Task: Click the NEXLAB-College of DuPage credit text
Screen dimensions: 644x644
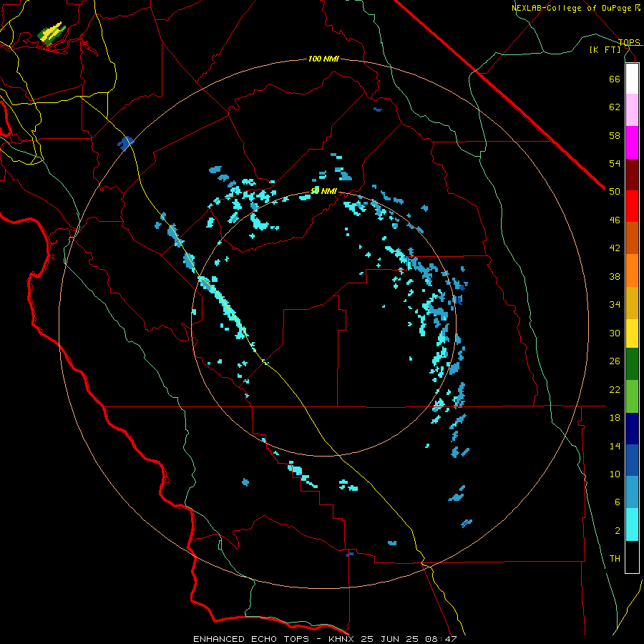Action: tap(572, 8)
